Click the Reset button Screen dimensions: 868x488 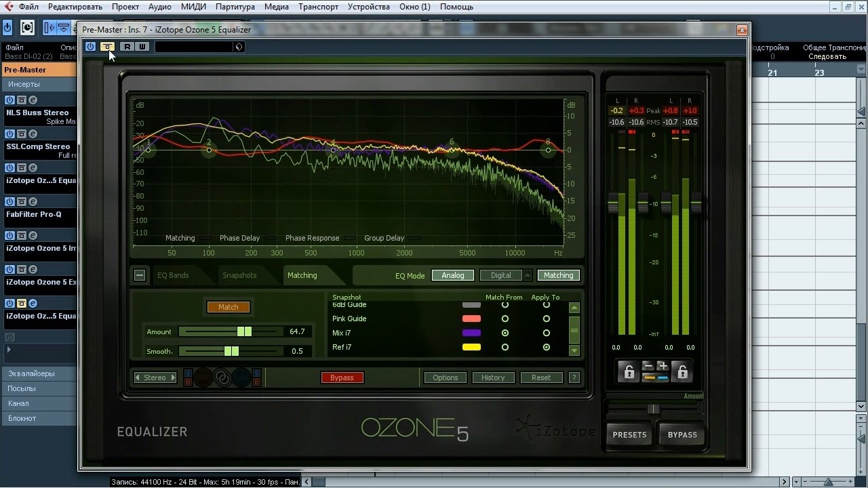tap(541, 378)
